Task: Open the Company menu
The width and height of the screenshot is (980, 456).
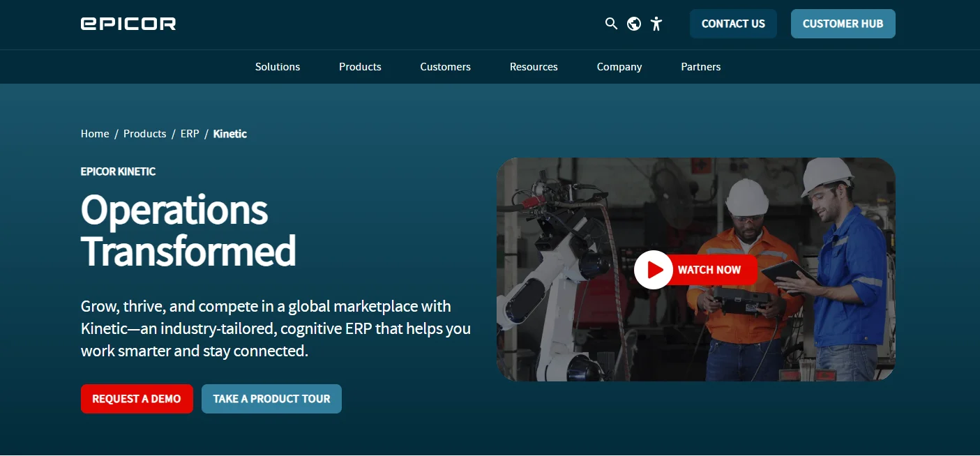Action: 619,67
